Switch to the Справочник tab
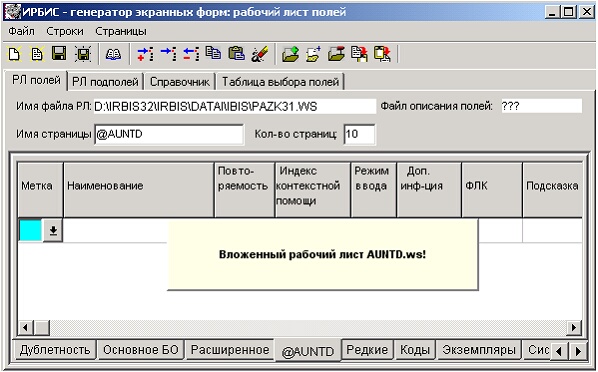The image size is (598, 372). point(180,82)
